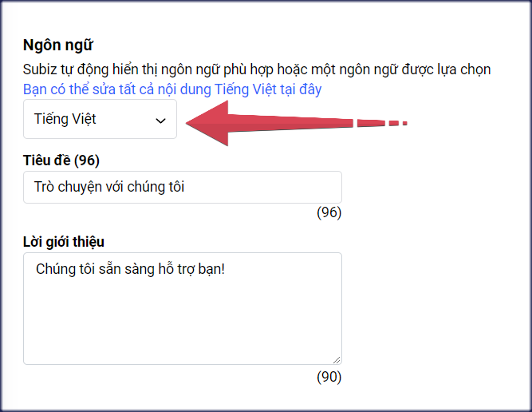Click the chevron arrow in language selector
Viewport: 532px width, 412px height.
160,121
